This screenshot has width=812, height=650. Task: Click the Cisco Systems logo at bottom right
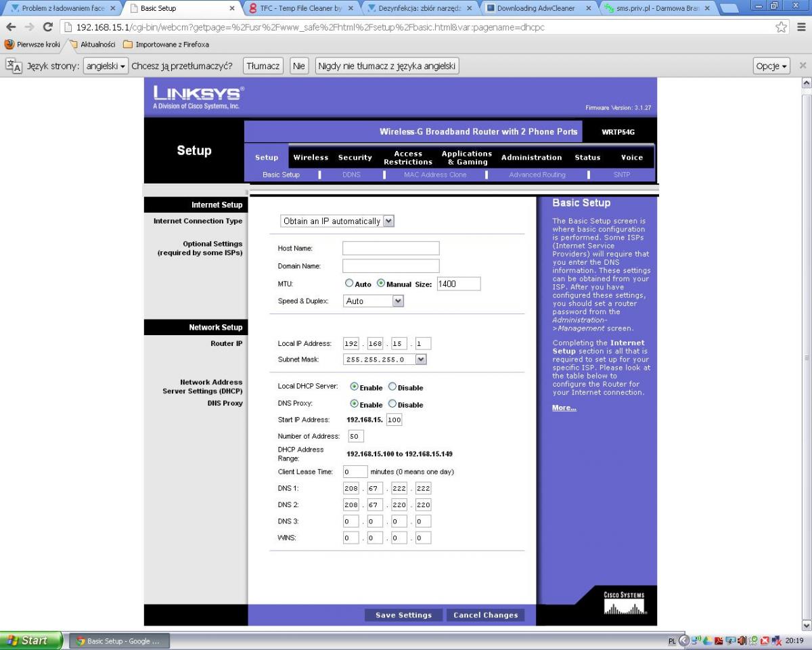coord(624,603)
